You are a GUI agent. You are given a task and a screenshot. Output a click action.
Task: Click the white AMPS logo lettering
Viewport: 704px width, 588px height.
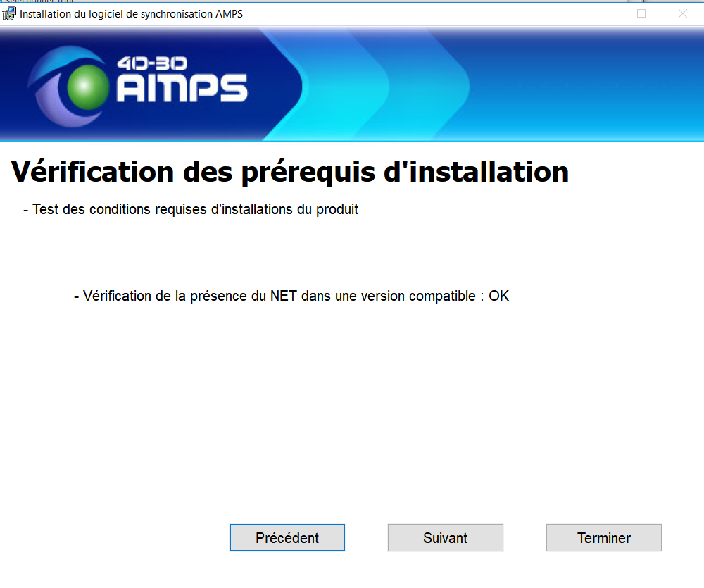coord(182,89)
